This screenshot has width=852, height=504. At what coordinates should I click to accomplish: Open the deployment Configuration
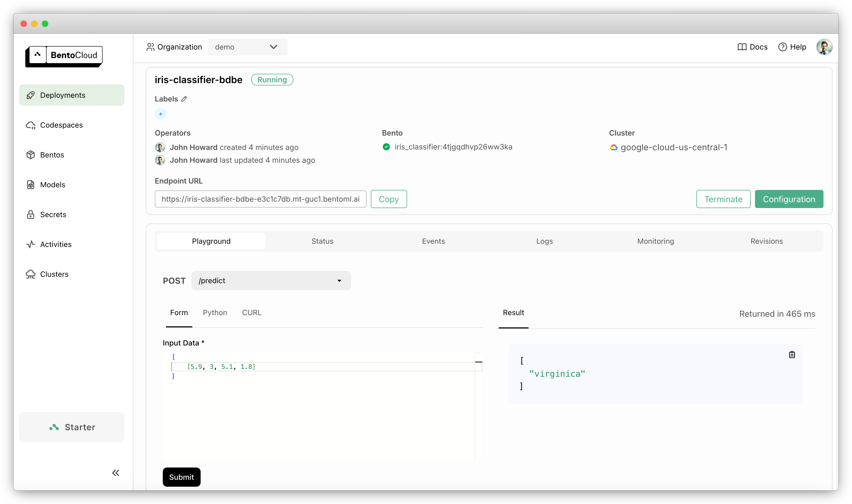[x=789, y=199]
